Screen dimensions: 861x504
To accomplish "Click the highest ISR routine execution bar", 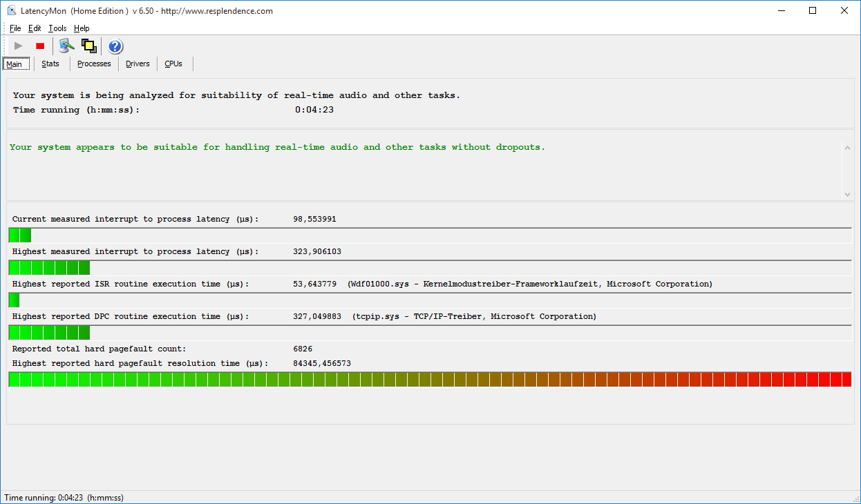I will tap(430, 300).
